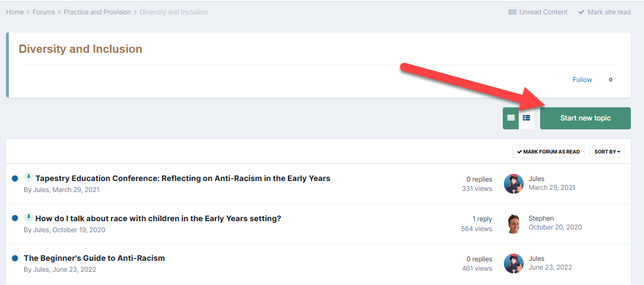Screen dimensions: 644x285
Task: Go to Forums breadcrumb
Action: tap(44, 12)
